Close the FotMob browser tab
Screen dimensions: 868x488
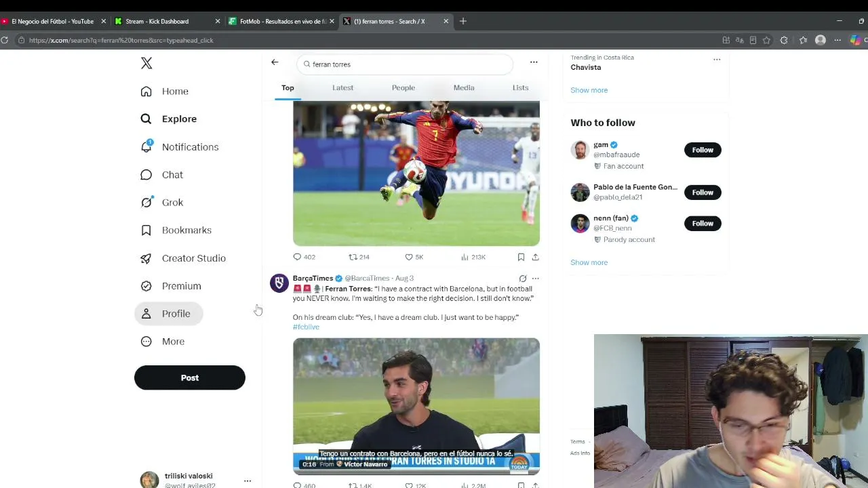332,21
